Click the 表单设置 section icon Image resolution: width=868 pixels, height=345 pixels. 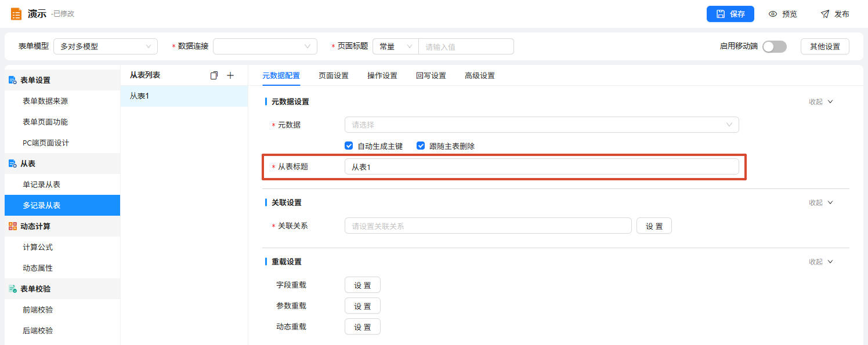coord(12,80)
